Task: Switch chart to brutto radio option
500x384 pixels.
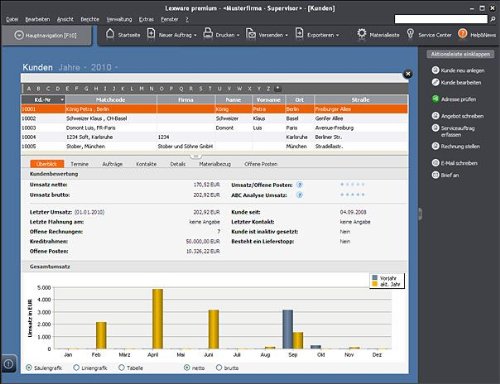Action: [x=219, y=367]
